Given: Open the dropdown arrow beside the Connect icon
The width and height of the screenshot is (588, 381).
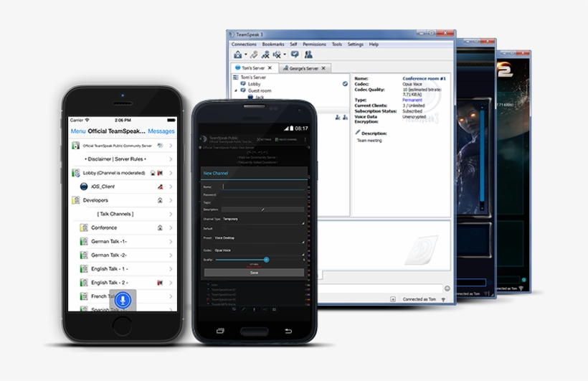Looking at the screenshot, I should click(x=246, y=55).
